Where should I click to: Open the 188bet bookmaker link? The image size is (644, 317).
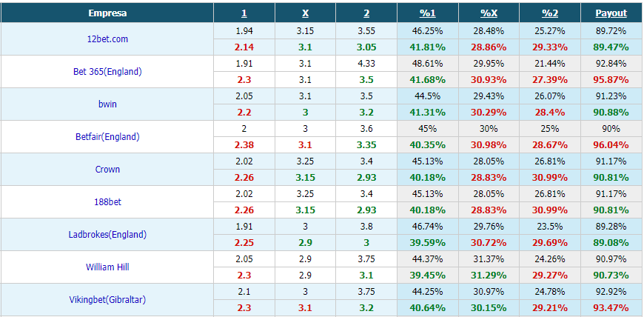coord(107,202)
